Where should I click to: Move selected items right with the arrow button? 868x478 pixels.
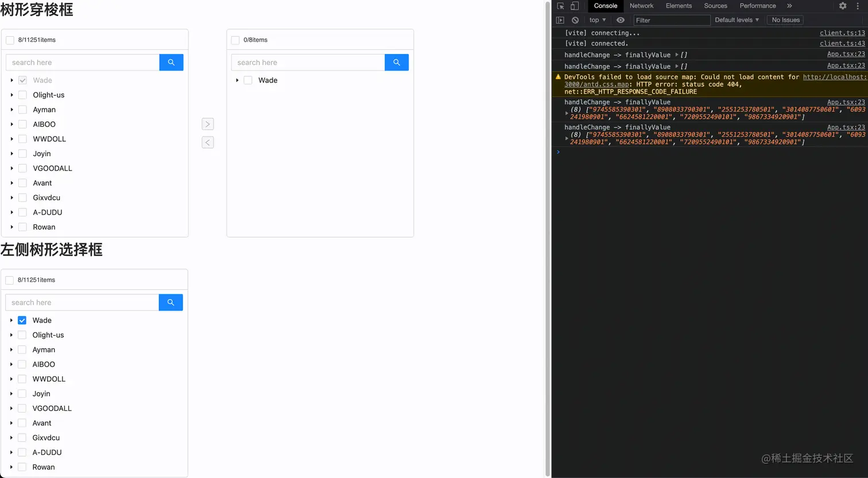click(208, 124)
